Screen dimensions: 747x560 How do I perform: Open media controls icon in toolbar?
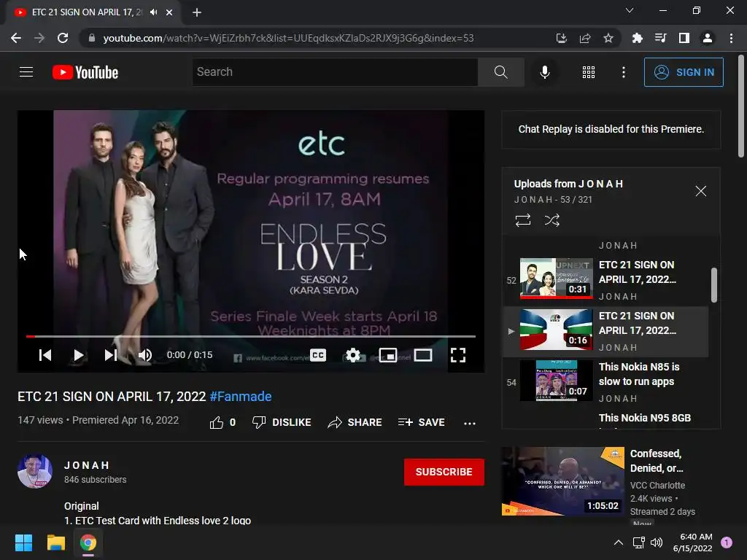click(x=660, y=38)
